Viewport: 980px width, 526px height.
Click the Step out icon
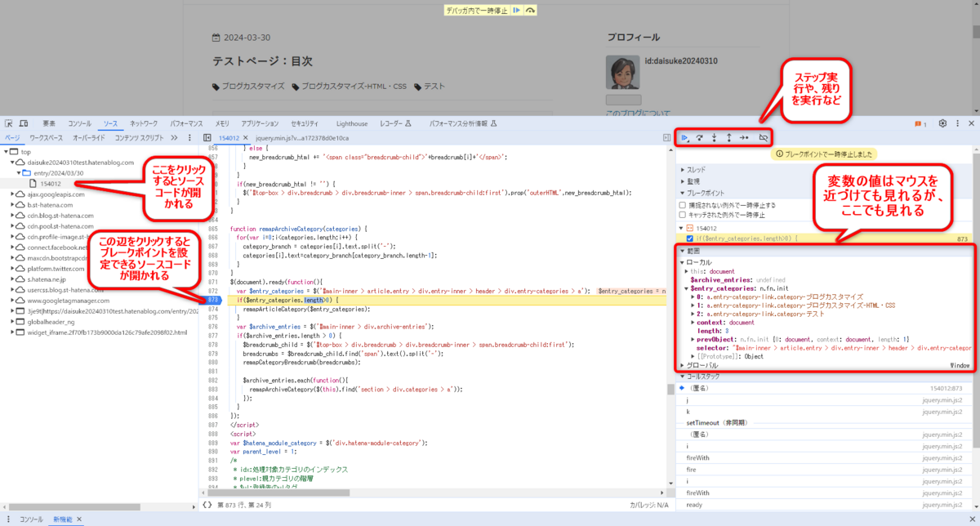[x=728, y=138]
